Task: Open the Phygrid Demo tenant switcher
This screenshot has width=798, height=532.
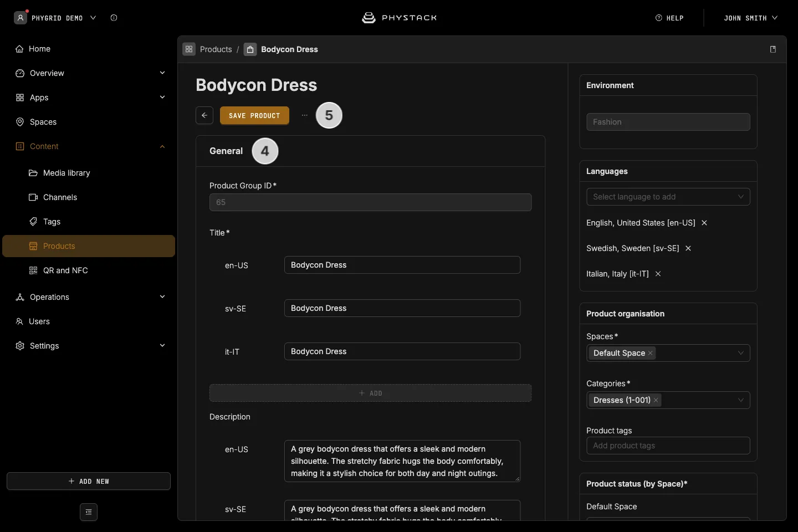Action: (x=55, y=18)
